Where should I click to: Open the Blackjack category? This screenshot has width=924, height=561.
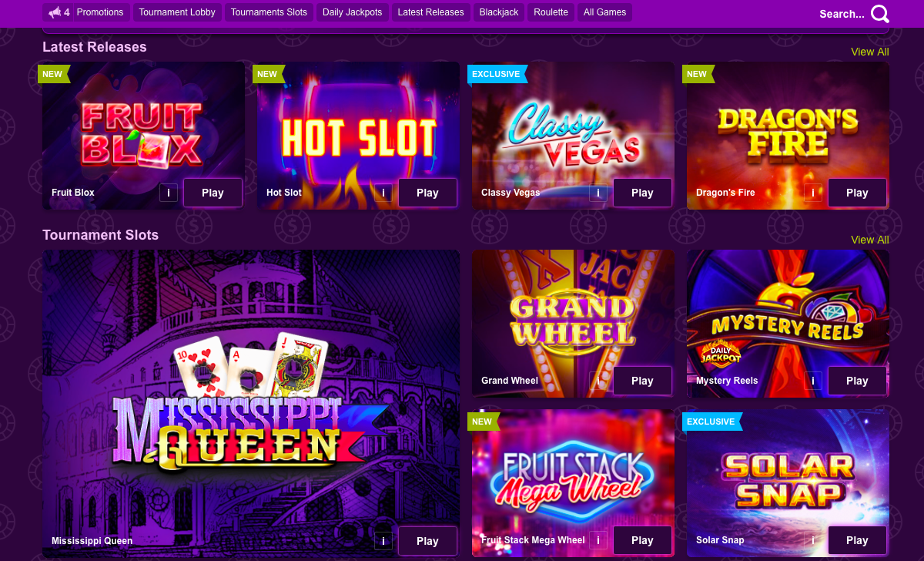pyautogui.click(x=499, y=12)
